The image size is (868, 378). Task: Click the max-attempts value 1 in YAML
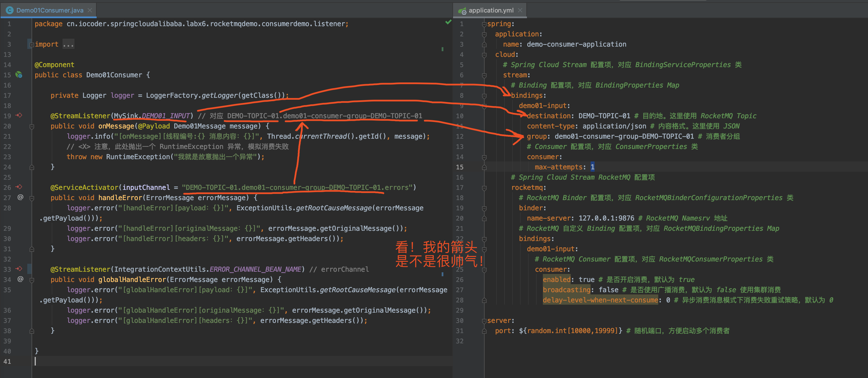(592, 167)
